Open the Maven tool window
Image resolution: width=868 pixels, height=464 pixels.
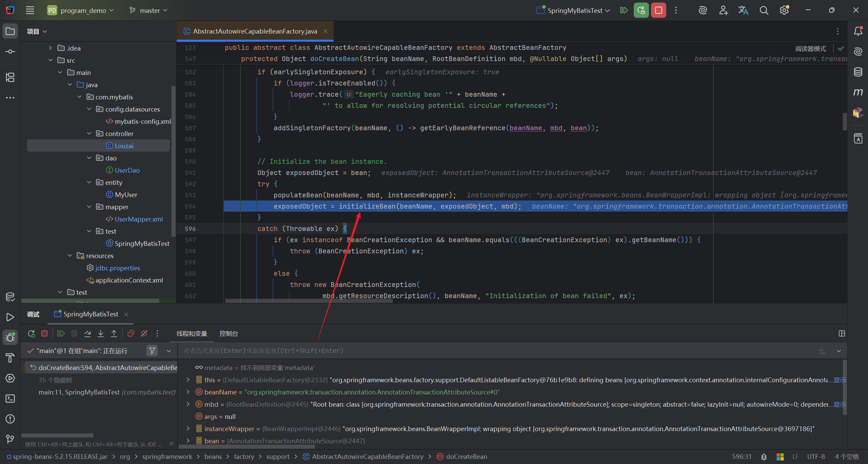coord(858,92)
